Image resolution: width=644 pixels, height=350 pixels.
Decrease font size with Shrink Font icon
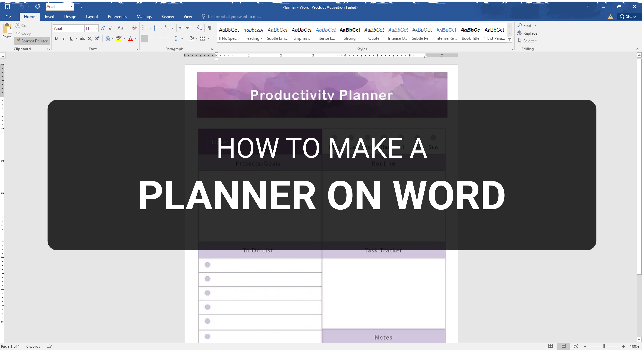tap(110, 28)
